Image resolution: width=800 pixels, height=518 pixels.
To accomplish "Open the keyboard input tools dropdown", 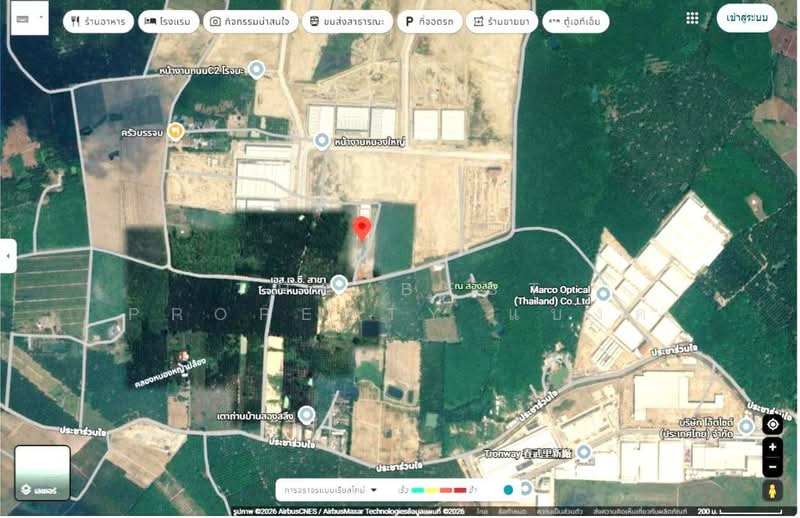I will click(x=30, y=18).
